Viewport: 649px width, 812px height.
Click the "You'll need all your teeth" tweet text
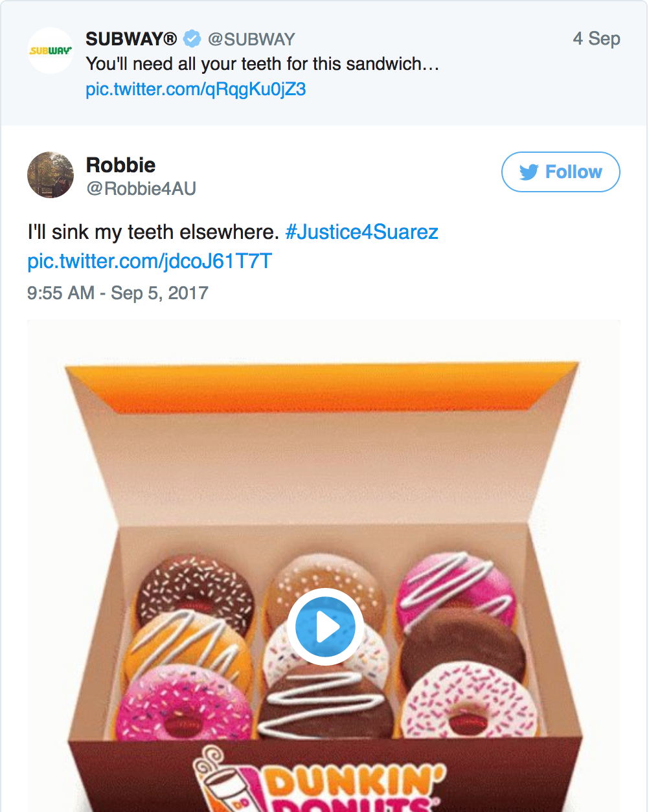click(262, 64)
